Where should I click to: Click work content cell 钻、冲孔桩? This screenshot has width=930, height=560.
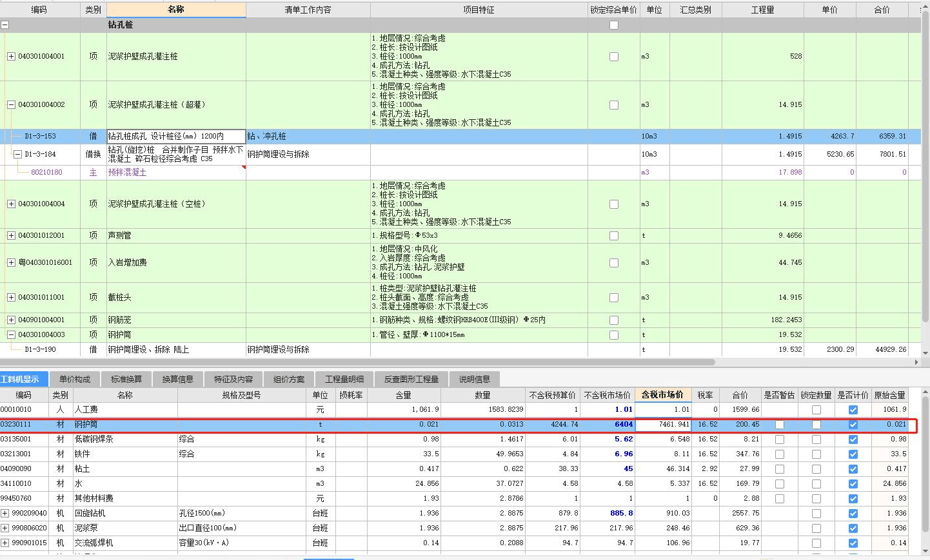click(x=308, y=137)
